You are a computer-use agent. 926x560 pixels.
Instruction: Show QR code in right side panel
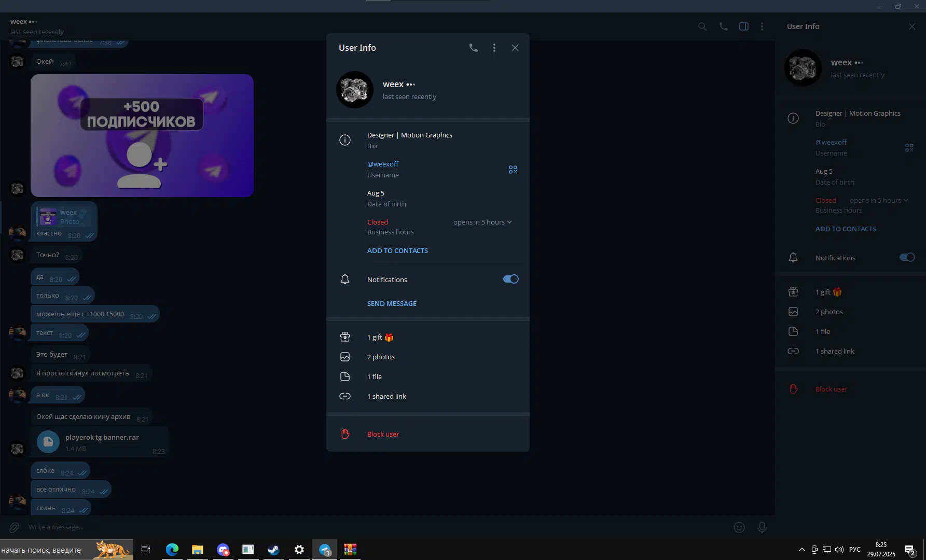tap(909, 148)
